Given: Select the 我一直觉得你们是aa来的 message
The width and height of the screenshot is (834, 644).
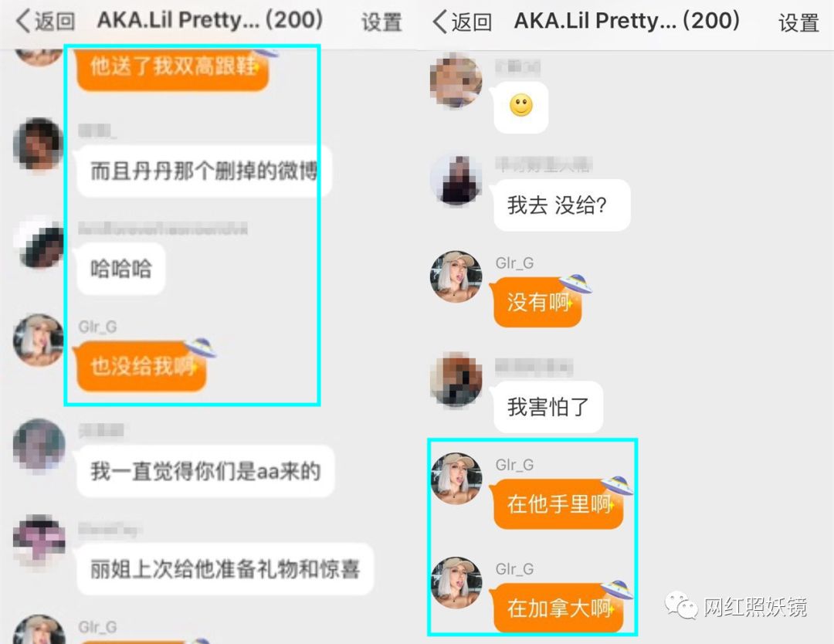Looking at the screenshot, I should (x=206, y=471).
